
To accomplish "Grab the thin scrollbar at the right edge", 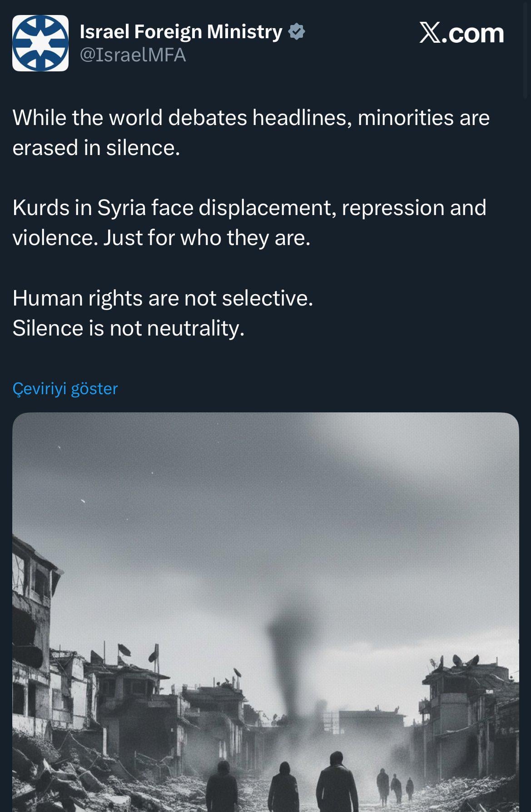I will click(526, 50).
